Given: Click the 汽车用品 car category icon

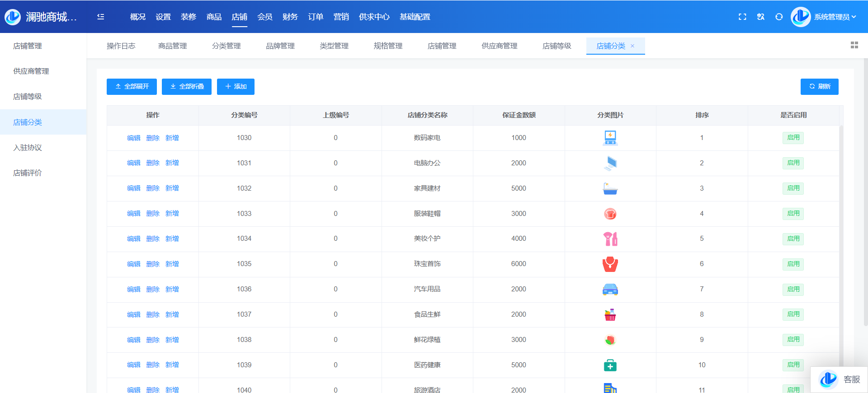Looking at the screenshot, I should [610, 289].
